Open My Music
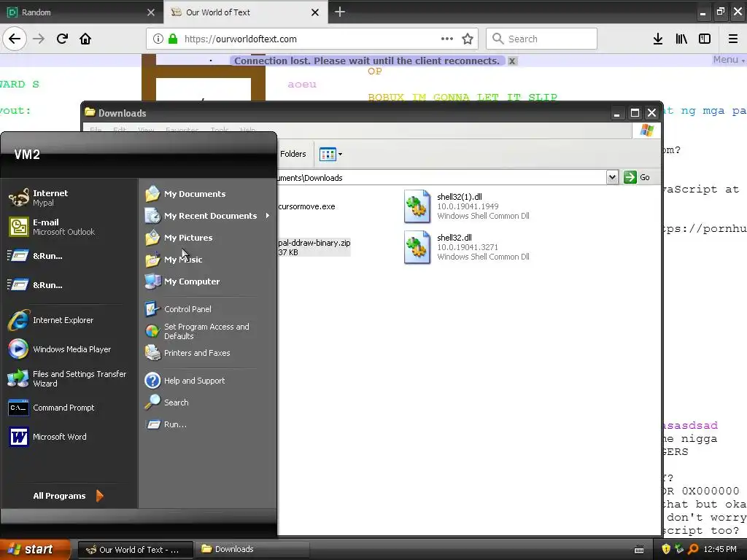Screen dimensions: 747x560 tap(208, 260)
